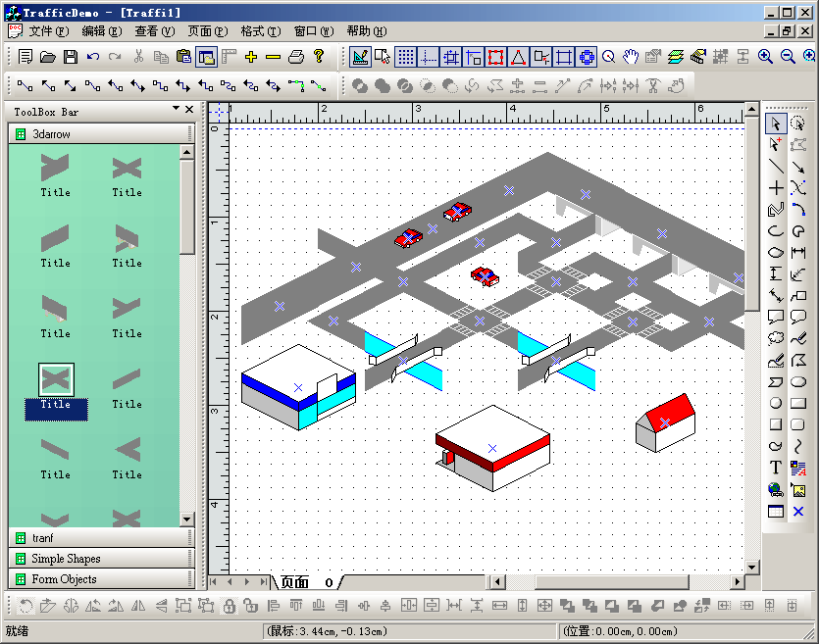Expand the tranf shape category
This screenshot has height=644, width=819.
[x=98, y=537]
